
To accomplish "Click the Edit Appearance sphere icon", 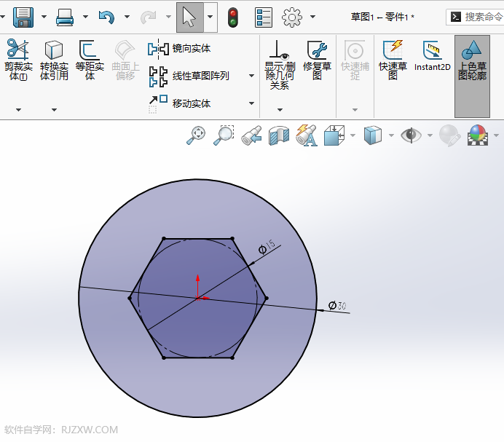I will point(449,135).
